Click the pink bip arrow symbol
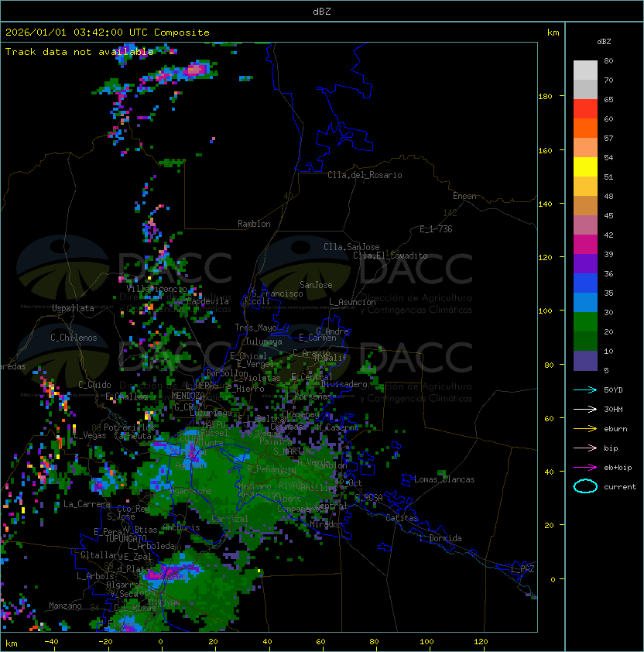The height and width of the screenshot is (652, 644). (x=585, y=448)
